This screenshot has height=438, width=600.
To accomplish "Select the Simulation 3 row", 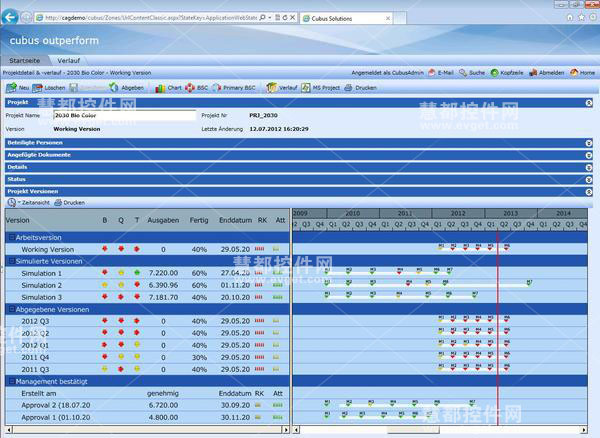I will click(147, 297).
